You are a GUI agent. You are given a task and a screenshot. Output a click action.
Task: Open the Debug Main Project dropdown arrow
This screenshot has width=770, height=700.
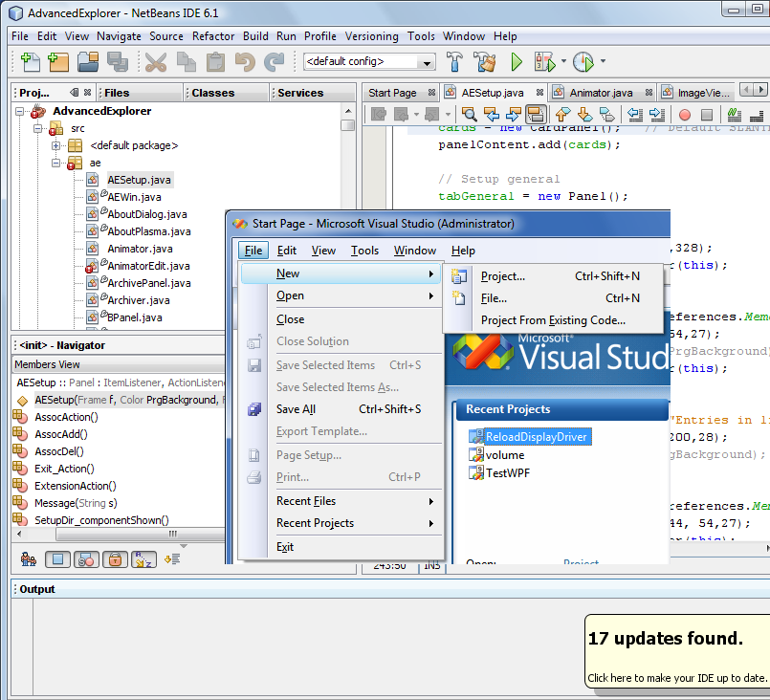point(563,61)
